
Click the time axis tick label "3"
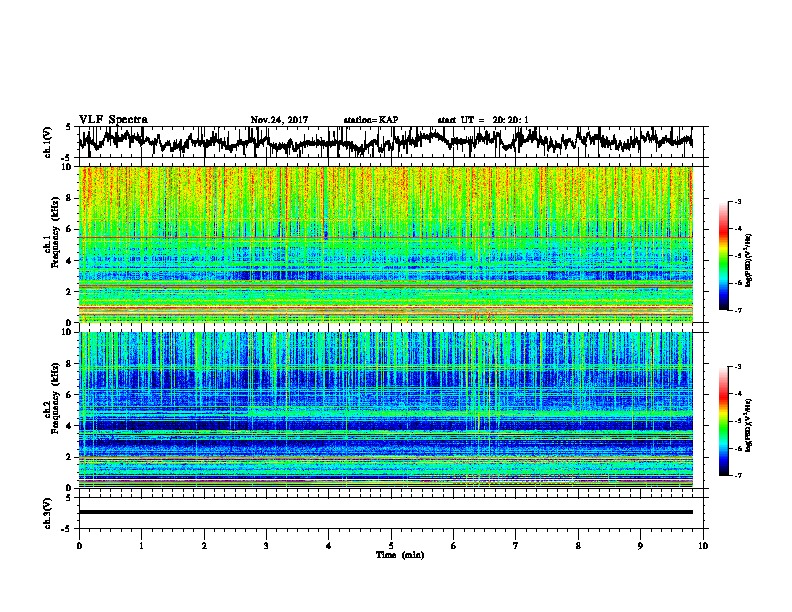266,546
